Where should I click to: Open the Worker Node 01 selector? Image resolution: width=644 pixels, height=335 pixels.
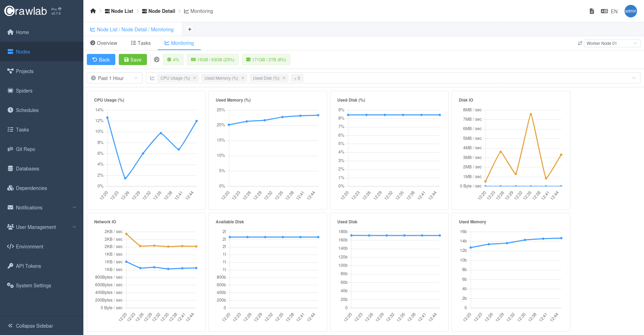click(612, 43)
